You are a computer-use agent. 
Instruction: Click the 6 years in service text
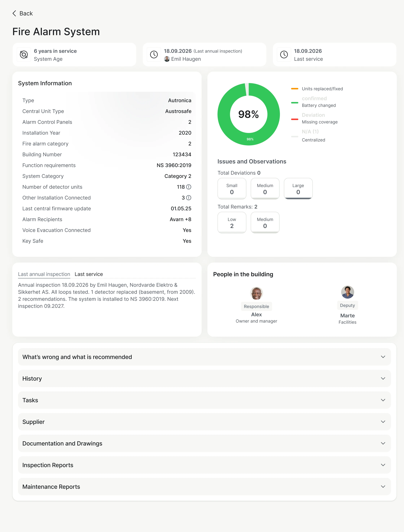[x=55, y=51]
